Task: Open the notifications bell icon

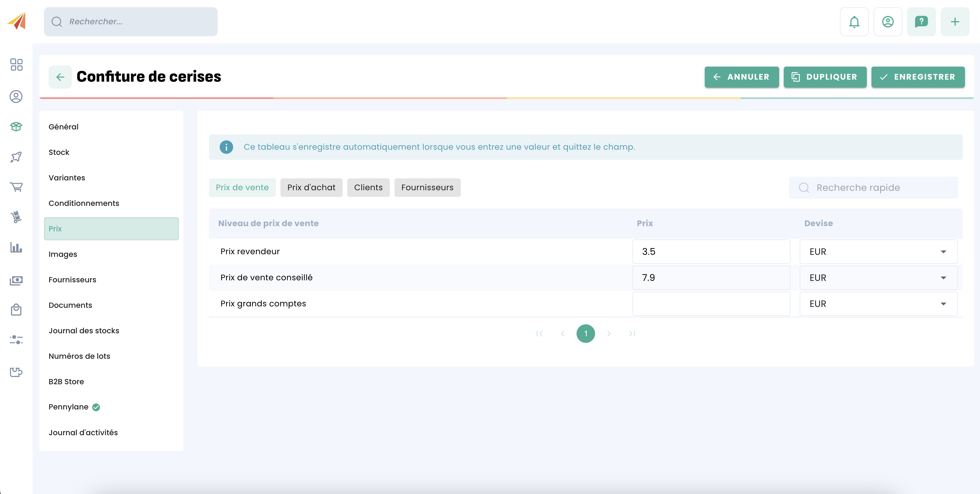Action: click(x=854, y=22)
